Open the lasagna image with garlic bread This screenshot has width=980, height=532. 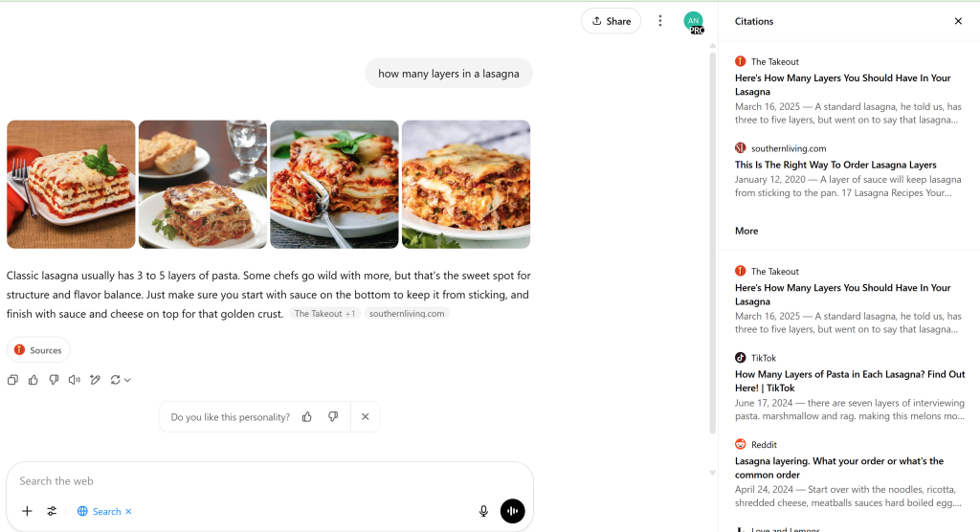point(203,185)
